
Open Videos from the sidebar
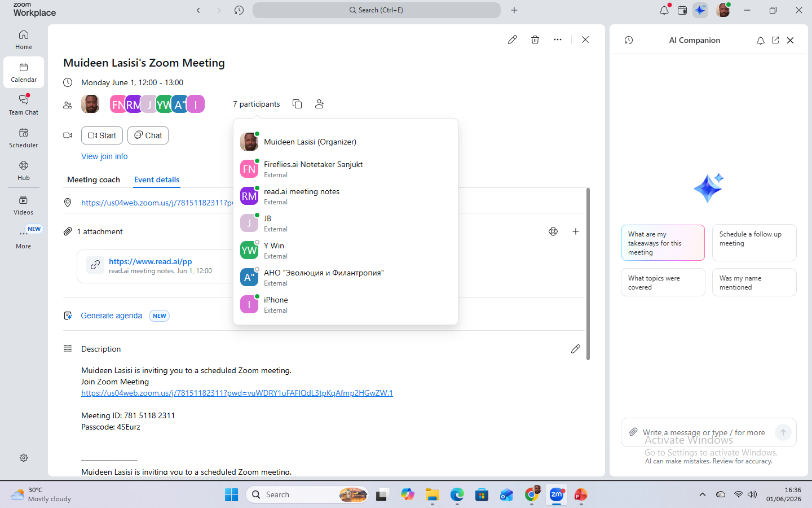[x=24, y=205]
